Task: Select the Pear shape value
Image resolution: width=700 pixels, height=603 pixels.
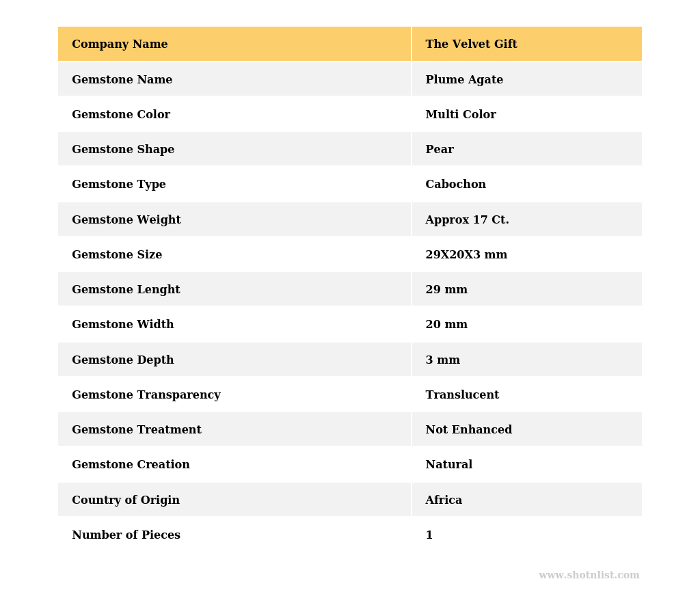Action: pyautogui.click(x=440, y=150)
